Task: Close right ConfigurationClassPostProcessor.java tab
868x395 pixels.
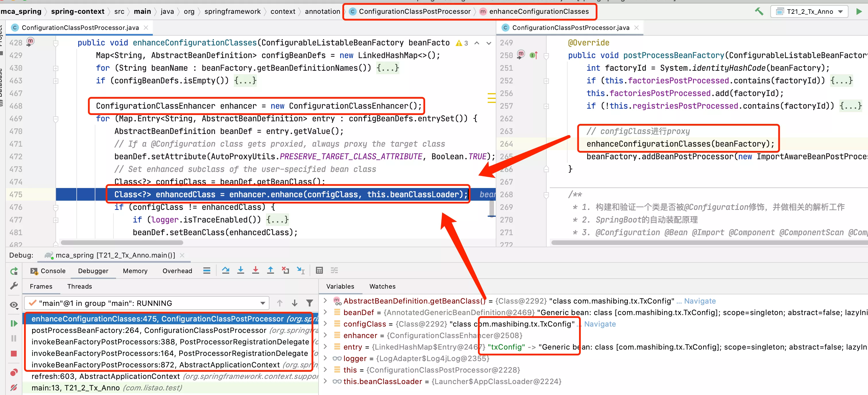Action: point(636,28)
